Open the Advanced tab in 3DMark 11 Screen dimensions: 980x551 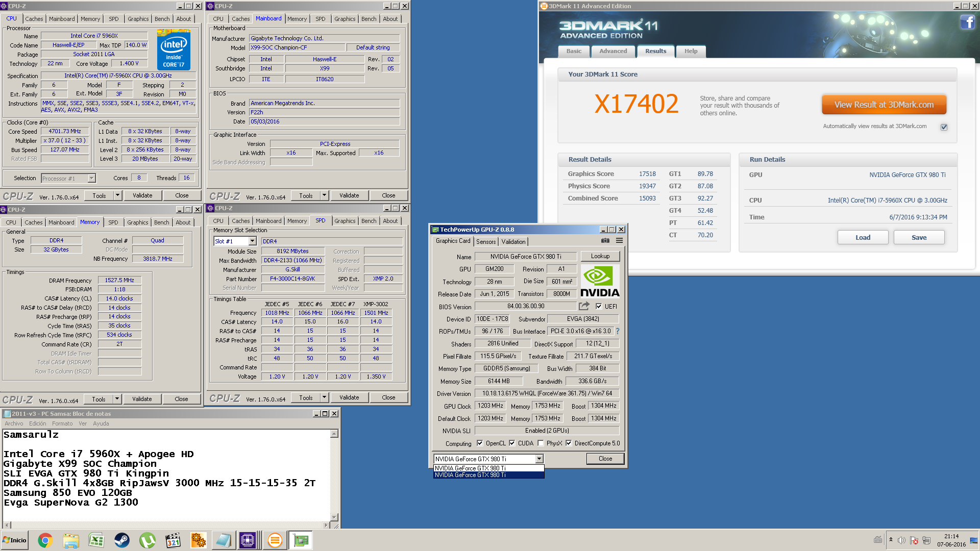tap(613, 51)
